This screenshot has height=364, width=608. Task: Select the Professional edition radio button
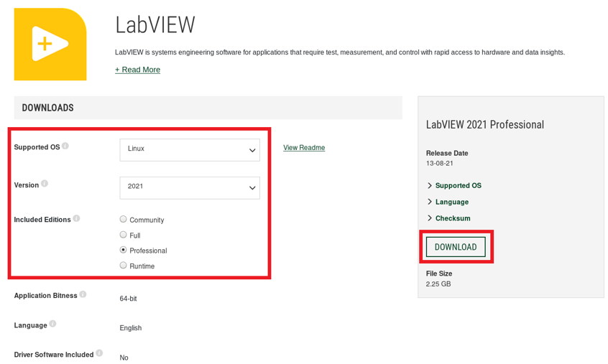124,250
